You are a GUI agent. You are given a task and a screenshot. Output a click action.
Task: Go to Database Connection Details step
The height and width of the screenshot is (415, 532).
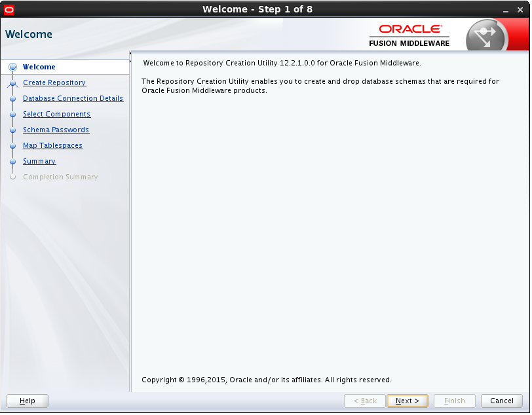click(73, 98)
